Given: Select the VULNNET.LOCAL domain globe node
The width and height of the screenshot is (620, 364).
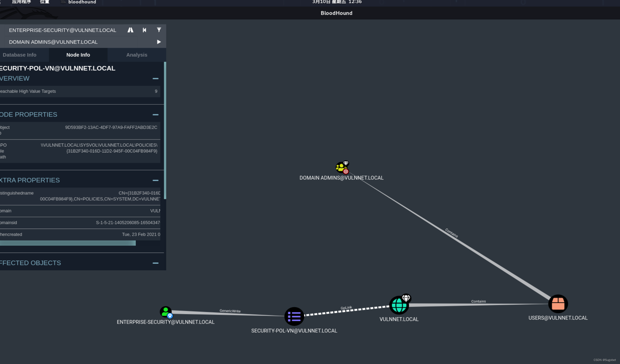Looking at the screenshot, I should [399, 305].
